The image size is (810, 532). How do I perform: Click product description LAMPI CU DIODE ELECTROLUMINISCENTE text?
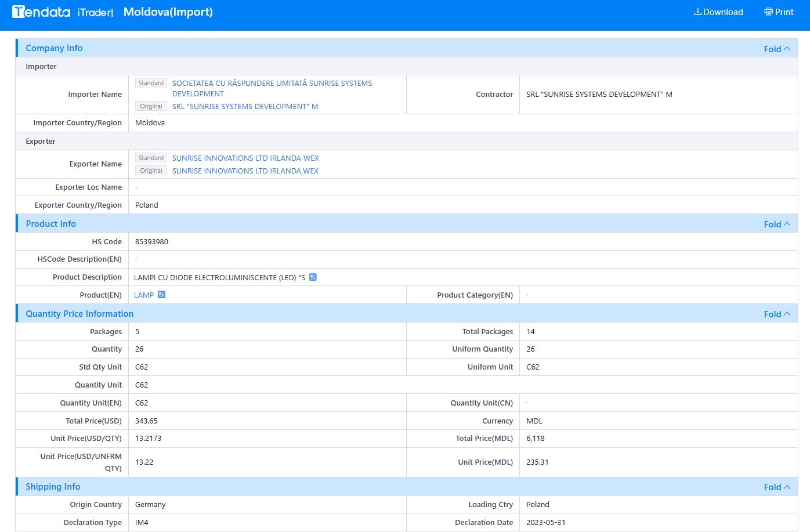click(219, 278)
